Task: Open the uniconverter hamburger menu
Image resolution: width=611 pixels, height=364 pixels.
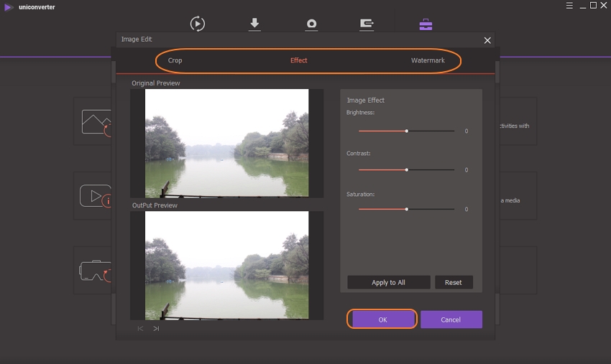Action: [x=569, y=6]
